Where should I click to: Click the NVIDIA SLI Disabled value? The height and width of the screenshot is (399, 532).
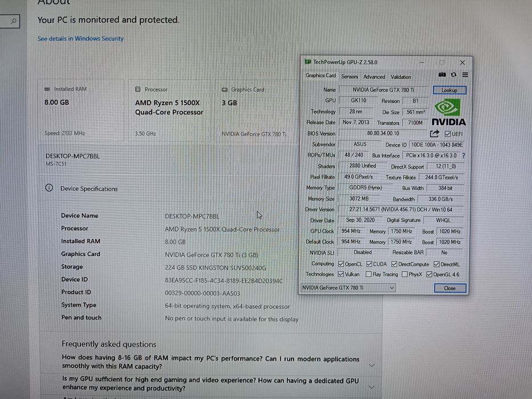363,253
